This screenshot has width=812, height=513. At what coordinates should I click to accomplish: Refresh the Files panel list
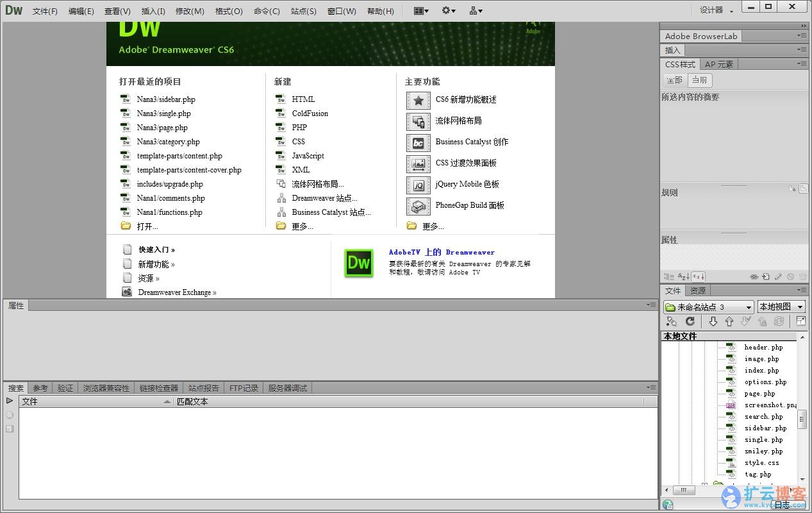pos(690,321)
